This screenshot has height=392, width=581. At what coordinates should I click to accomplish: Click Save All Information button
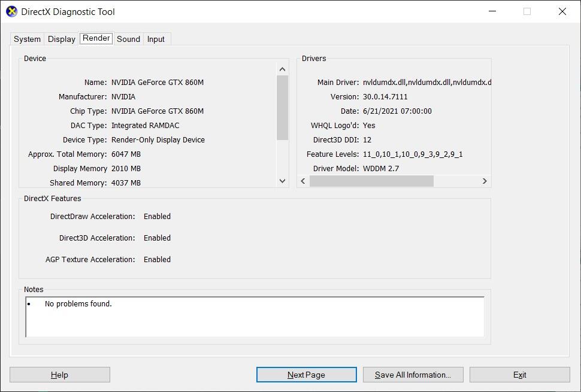point(413,375)
